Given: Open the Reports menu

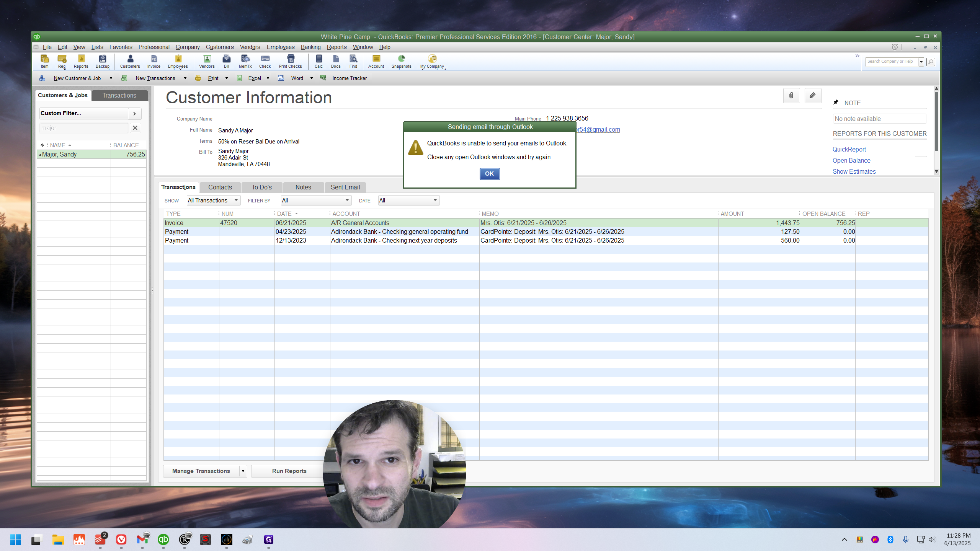Looking at the screenshot, I should pyautogui.click(x=336, y=47).
